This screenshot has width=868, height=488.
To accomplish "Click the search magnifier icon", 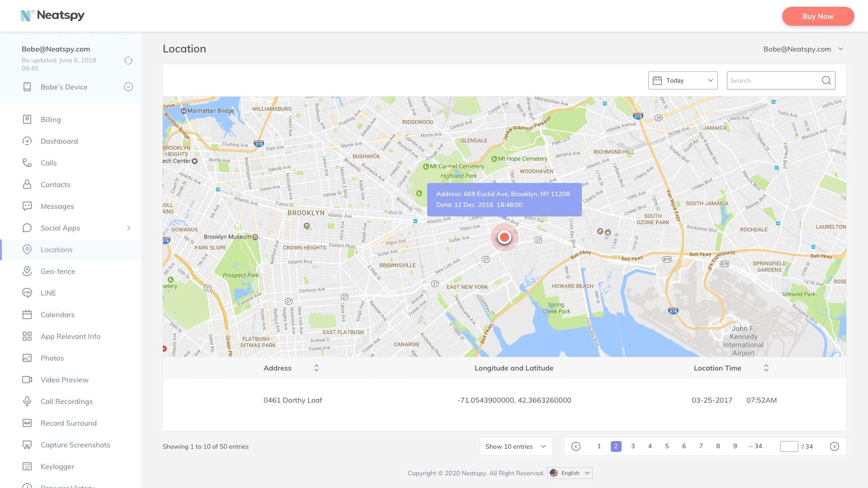I will (826, 80).
